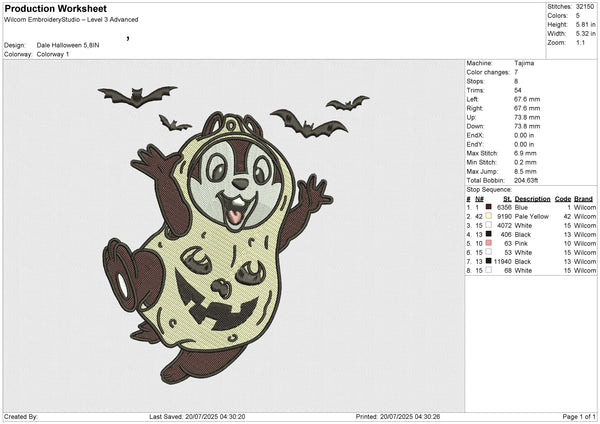Screen dimensions: 600x424
Task: Click the Stop Sequence heading
Action: (491, 188)
